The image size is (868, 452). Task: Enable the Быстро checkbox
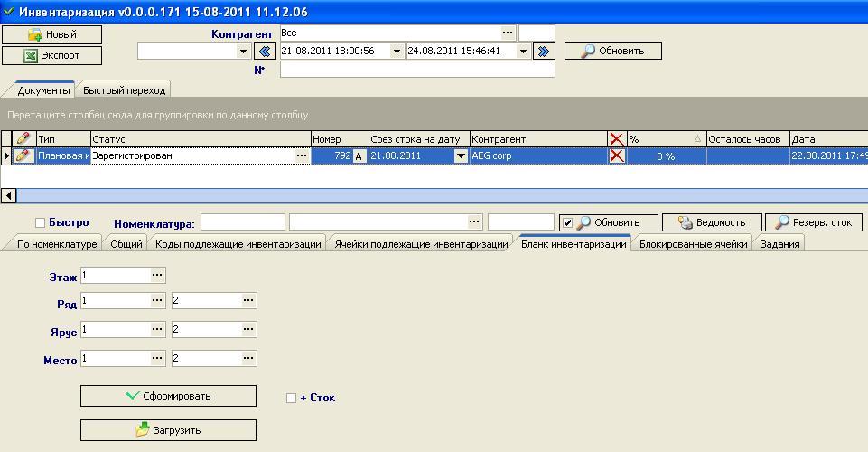point(40,223)
